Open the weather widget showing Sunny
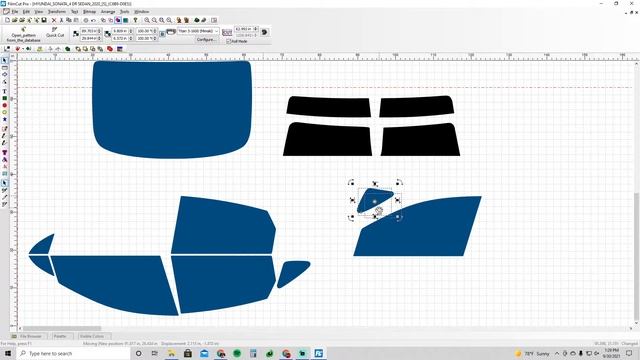The width and height of the screenshot is (640, 360). click(x=532, y=353)
